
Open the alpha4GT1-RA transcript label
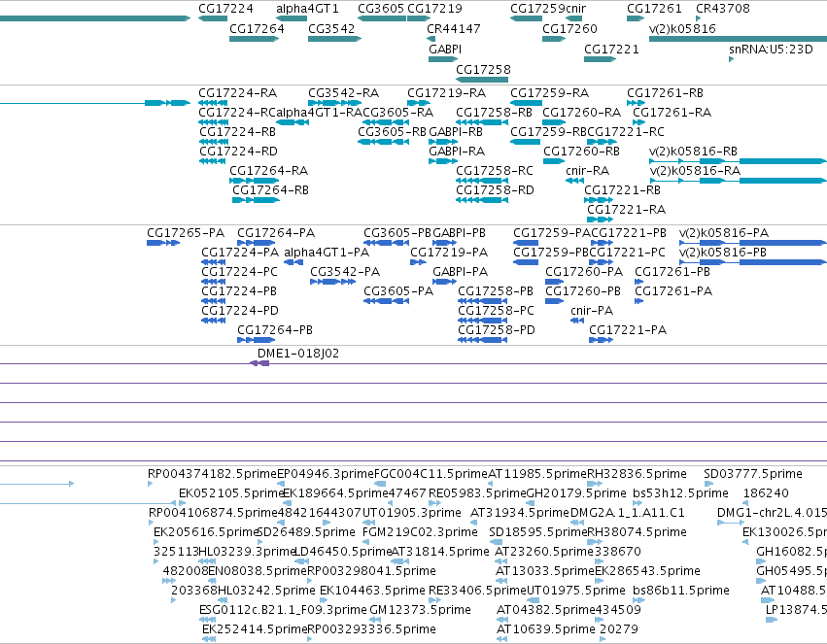[319, 113]
